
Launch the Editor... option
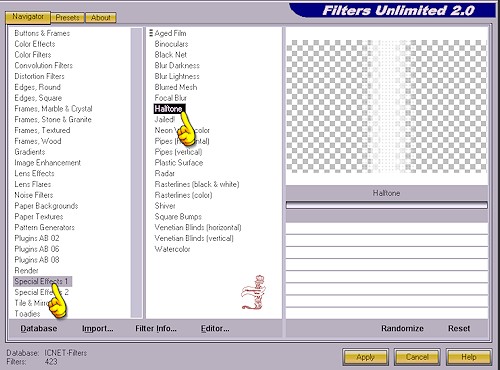(215, 328)
